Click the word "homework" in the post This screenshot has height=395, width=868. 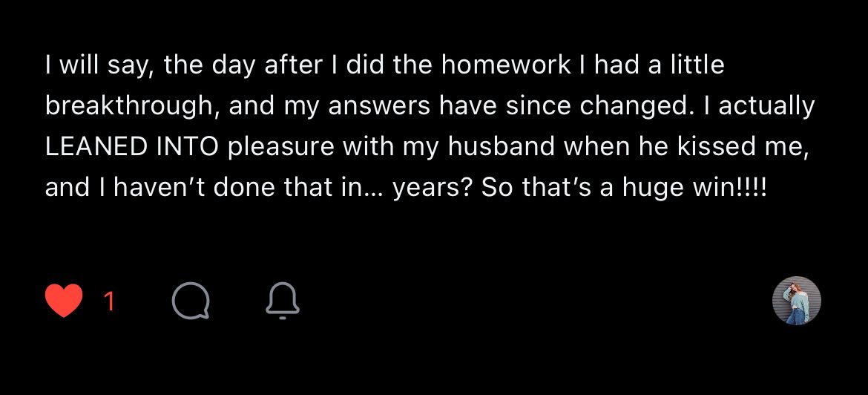(x=507, y=65)
